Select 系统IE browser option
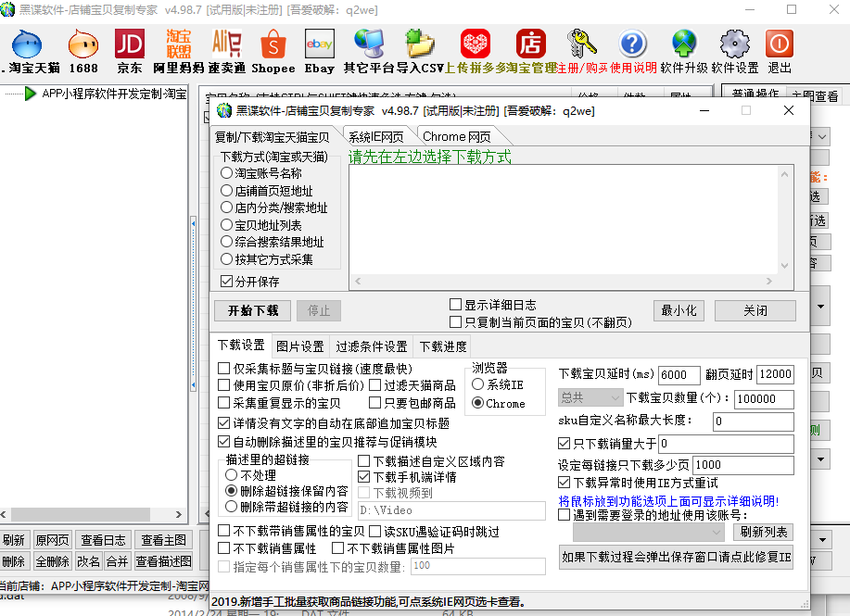850x616 pixels. [x=478, y=384]
